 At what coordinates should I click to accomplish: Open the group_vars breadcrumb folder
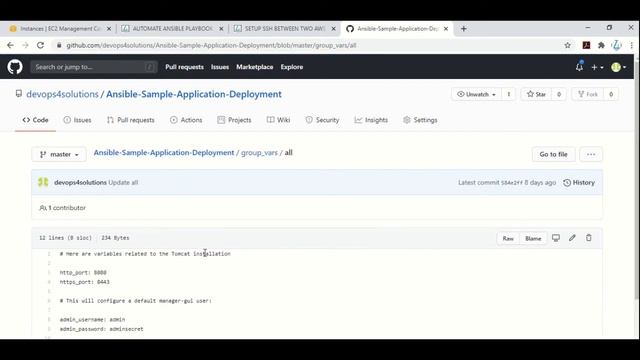click(259, 153)
